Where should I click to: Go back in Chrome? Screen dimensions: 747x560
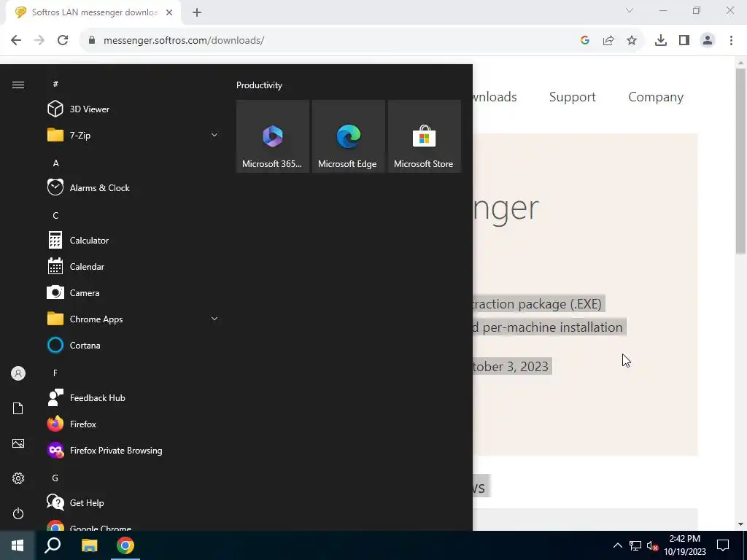pos(16,41)
